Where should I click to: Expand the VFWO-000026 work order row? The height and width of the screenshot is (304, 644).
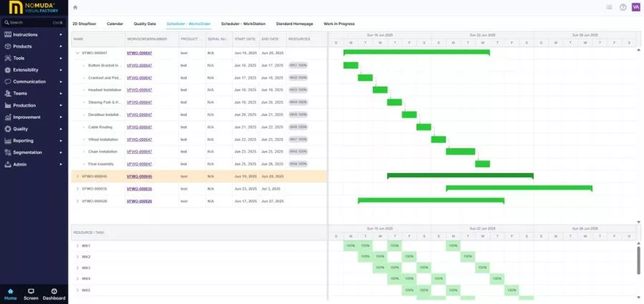pyautogui.click(x=77, y=201)
